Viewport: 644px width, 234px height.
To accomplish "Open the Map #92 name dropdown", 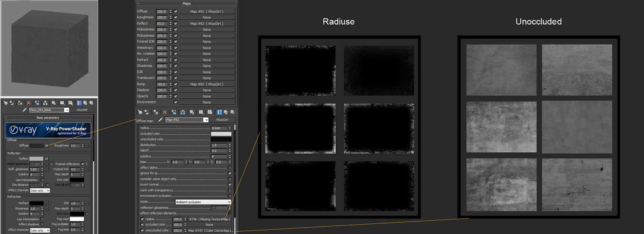I will pyautogui.click(x=206, y=120).
